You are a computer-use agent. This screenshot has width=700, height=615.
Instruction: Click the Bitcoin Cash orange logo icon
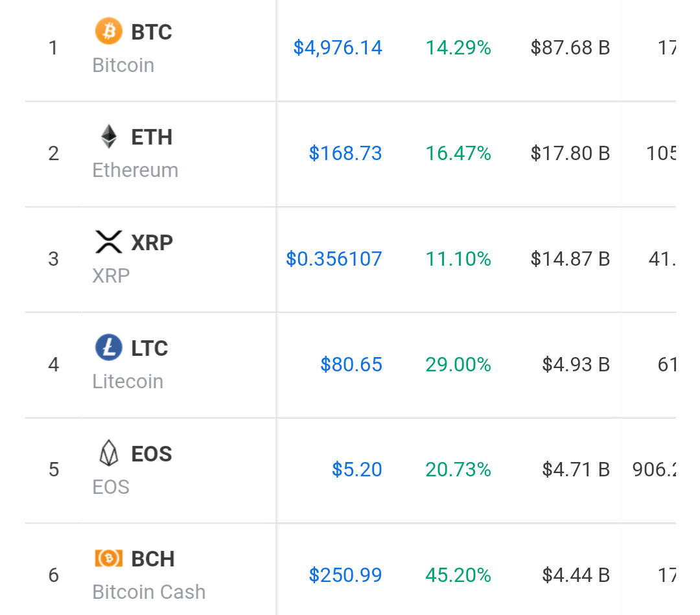(x=108, y=559)
